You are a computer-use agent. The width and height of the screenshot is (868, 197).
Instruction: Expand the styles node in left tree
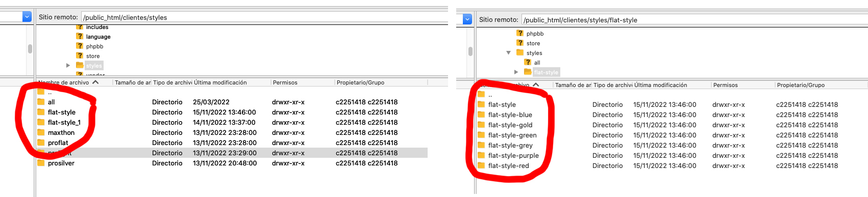68,65
